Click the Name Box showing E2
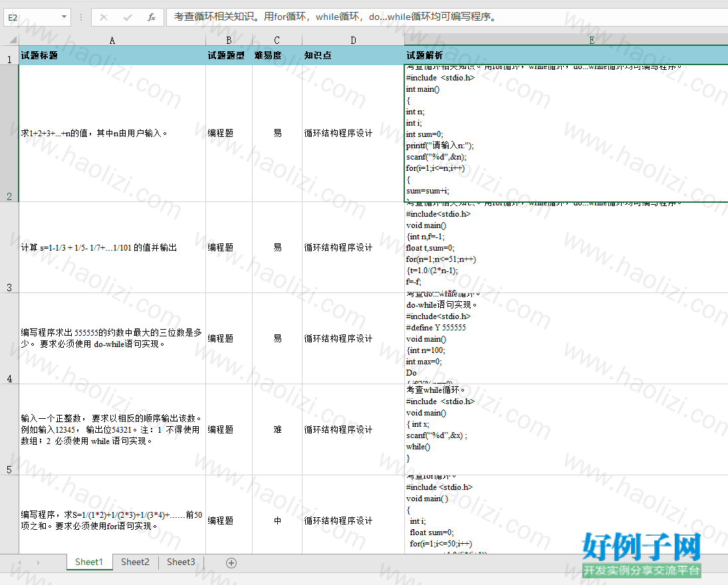The width and height of the screenshot is (728, 585). pyautogui.click(x=31, y=17)
